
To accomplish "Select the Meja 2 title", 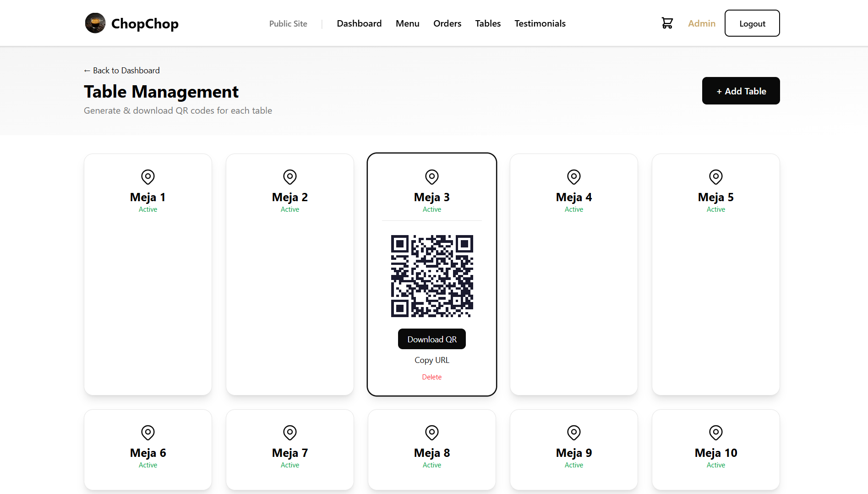I will tap(290, 197).
